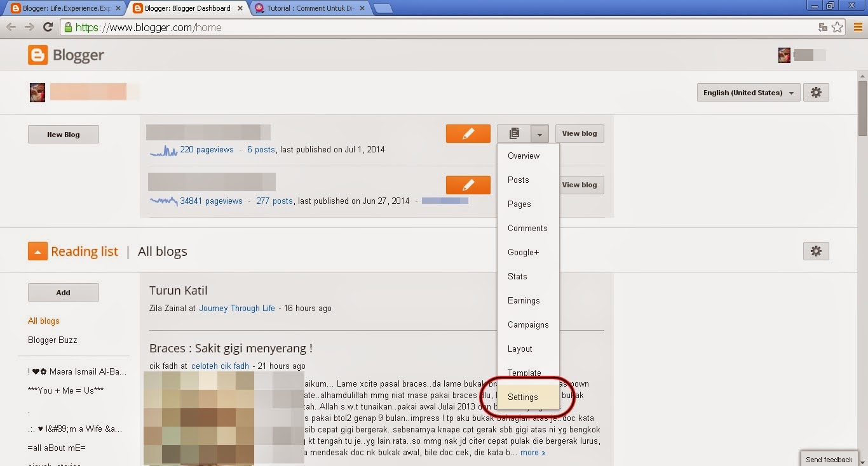Select Campaigns from the dropdown menu
Screen dimensions: 868x466
point(528,325)
